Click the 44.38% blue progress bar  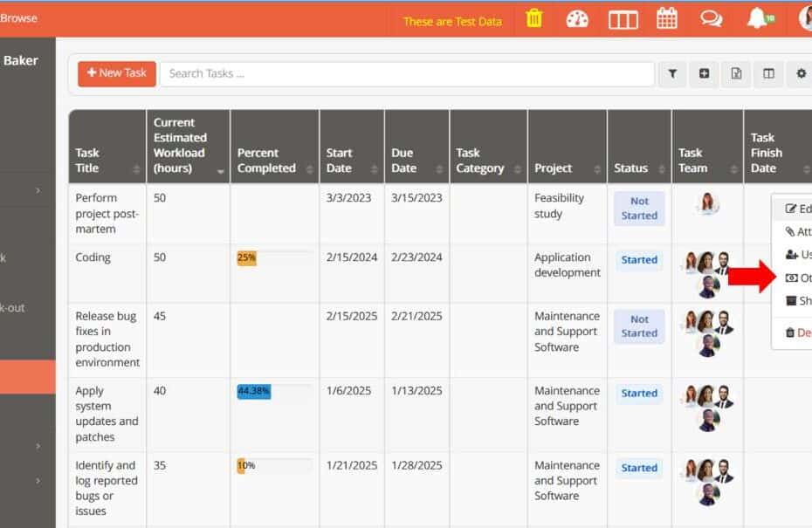[x=254, y=392]
